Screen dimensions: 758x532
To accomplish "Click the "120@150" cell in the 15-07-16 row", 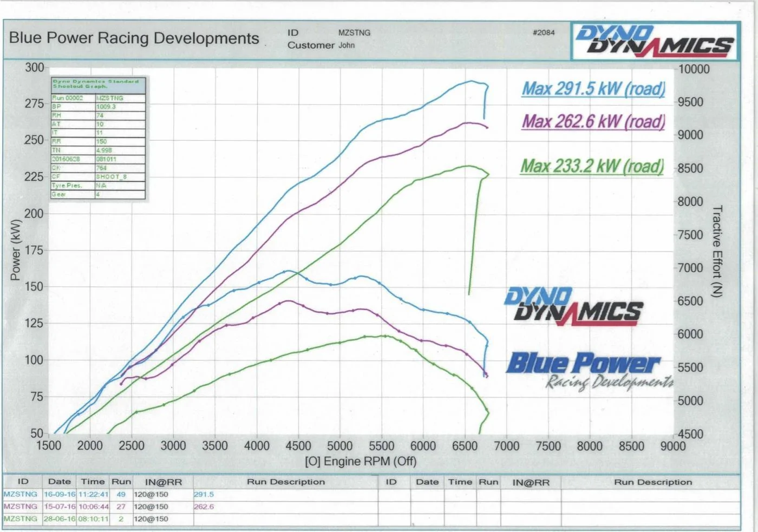I will click(151, 507).
